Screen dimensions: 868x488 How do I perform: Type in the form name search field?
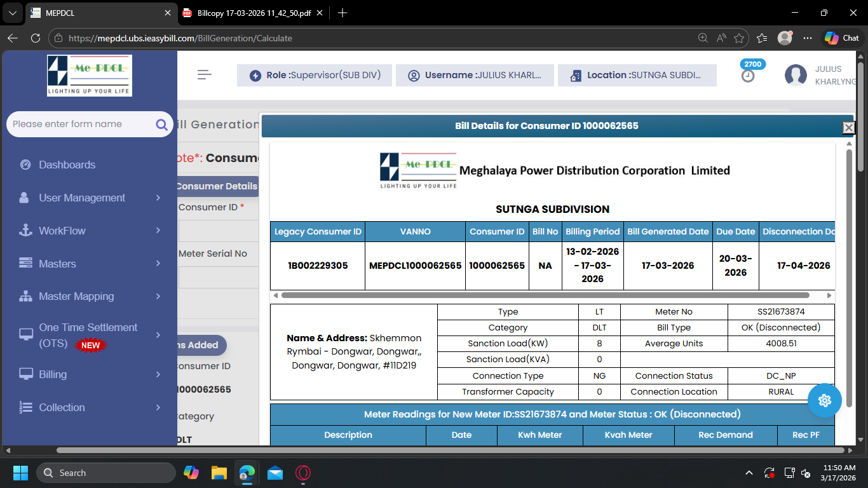click(x=79, y=125)
